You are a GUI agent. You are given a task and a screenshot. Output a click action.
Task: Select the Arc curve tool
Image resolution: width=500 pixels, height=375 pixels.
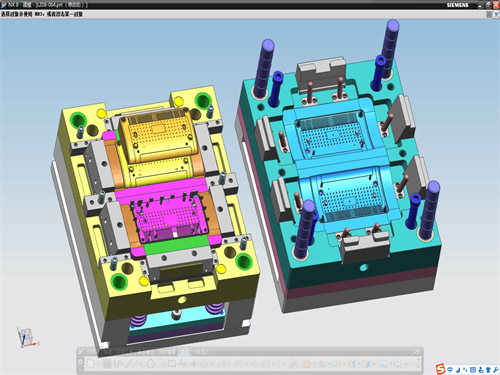[139, 363]
